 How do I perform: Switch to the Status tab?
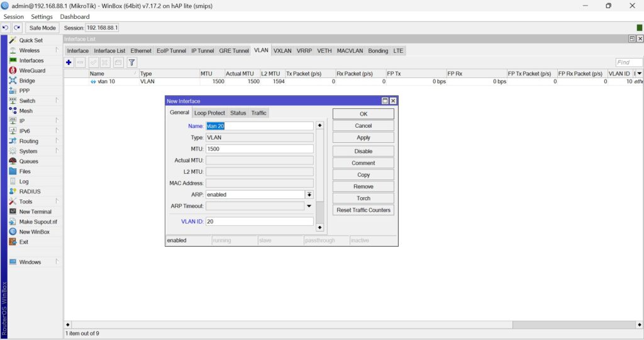coord(238,113)
